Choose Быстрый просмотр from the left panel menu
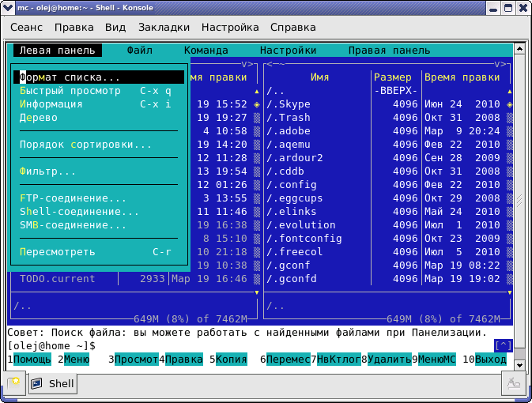The height and width of the screenshot is (403, 532). [x=70, y=91]
